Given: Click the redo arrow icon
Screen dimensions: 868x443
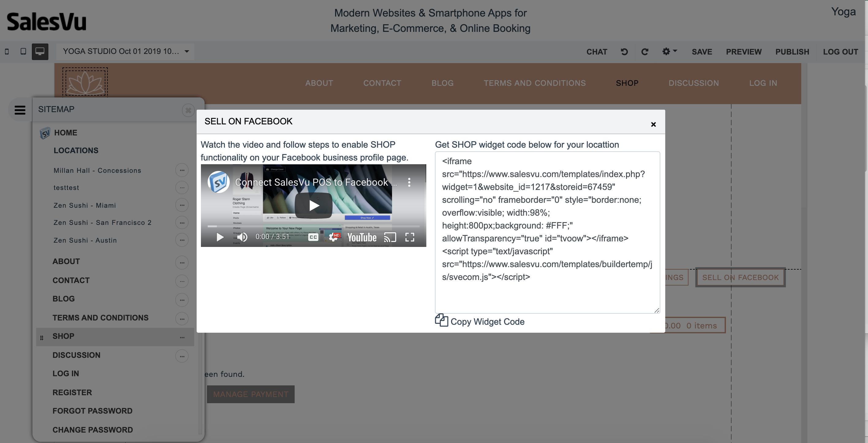Looking at the screenshot, I should [645, 51].
